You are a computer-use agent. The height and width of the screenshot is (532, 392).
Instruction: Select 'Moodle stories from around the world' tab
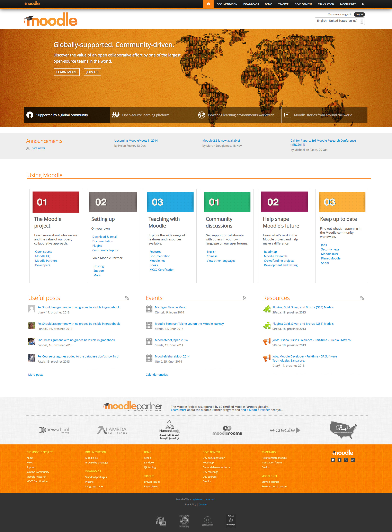[325, 115]
